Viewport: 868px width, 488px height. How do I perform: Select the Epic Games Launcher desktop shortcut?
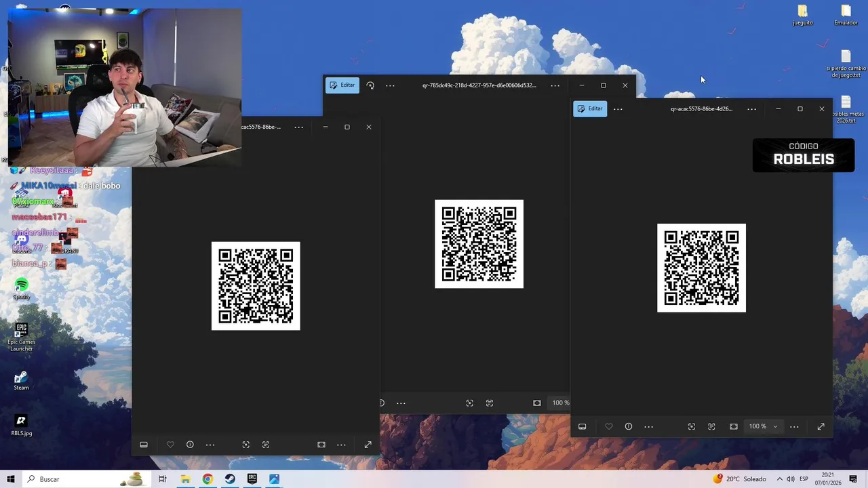pos(21,336)
